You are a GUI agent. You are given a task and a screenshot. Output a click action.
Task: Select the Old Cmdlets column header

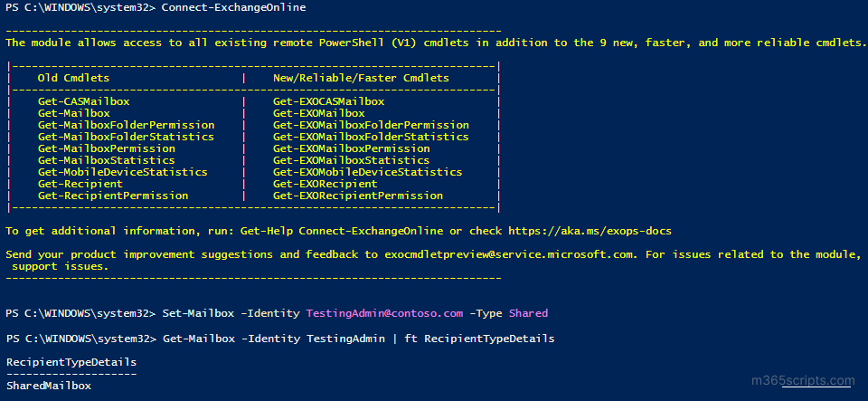77,78
